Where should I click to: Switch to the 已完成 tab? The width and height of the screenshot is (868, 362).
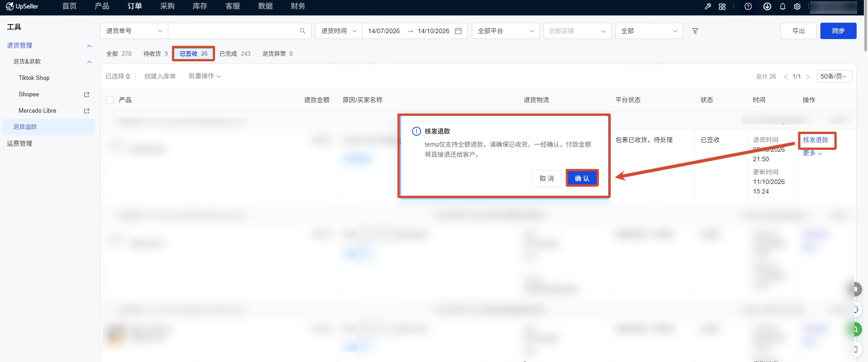click(x=235, y=54)
